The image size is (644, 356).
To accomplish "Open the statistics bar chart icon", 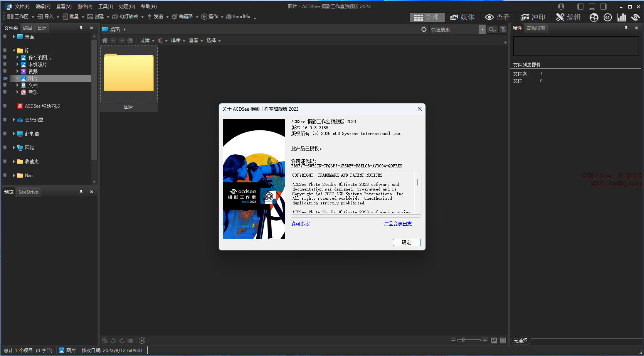I will click(x=621, y=17).
